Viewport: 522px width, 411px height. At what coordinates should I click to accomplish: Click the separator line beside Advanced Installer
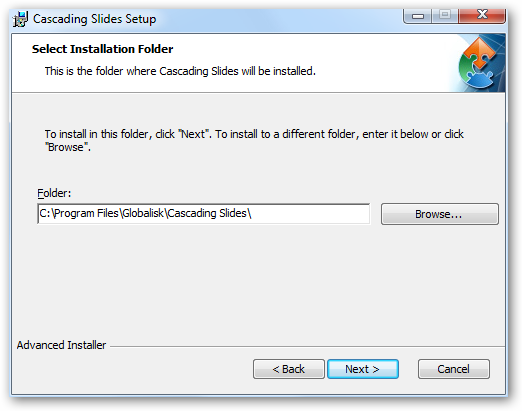coord(307,346)
